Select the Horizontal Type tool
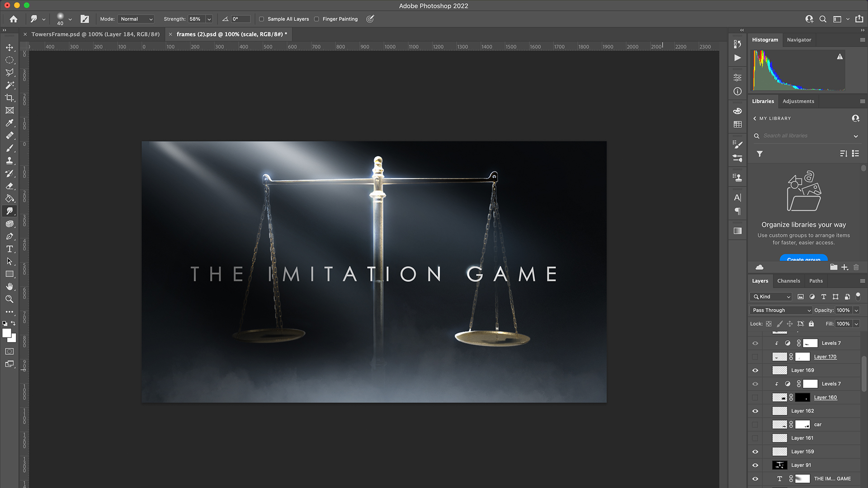The height and width of the screenshot is (488, 868). coord(9,249)
